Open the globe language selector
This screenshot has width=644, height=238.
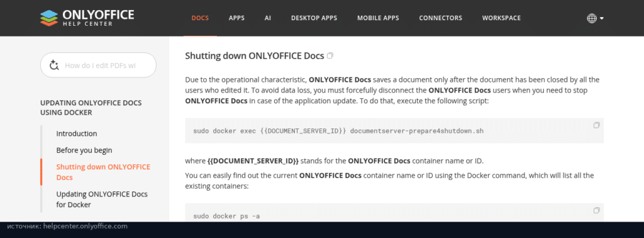point(595,18)
